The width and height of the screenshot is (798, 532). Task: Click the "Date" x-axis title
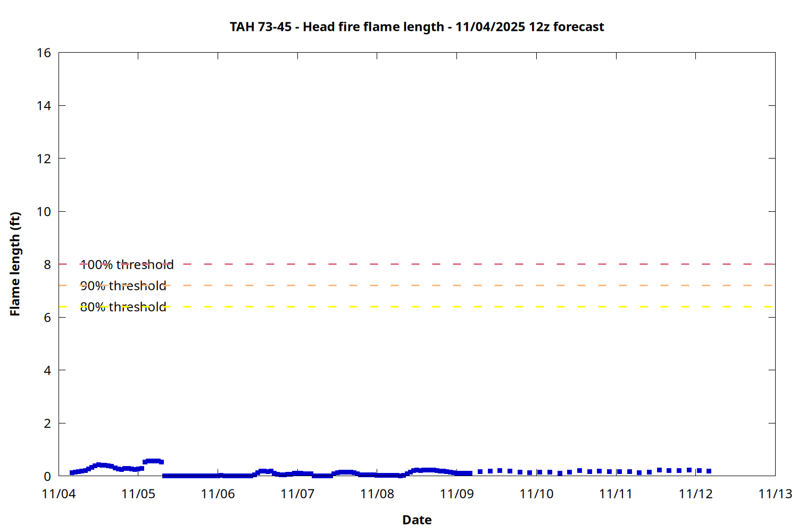(x=417, y=520)
